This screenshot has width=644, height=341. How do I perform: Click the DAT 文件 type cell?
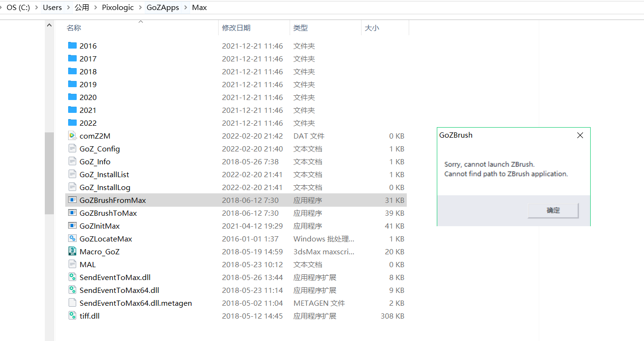click(309, 136)
